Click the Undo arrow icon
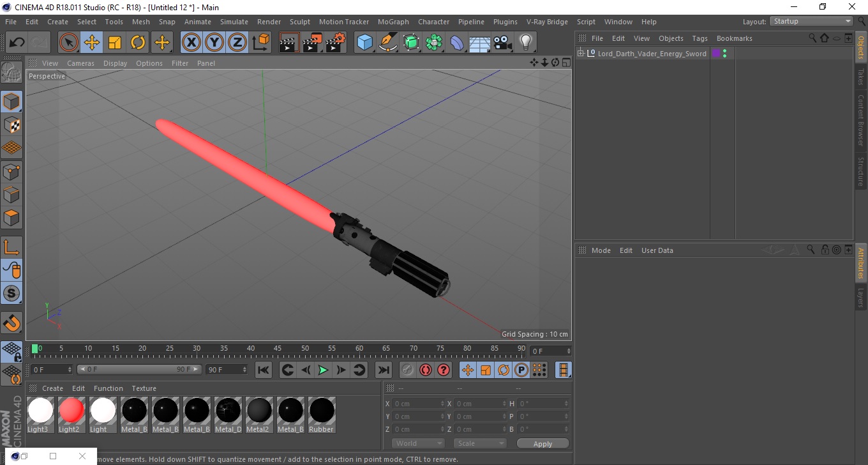The width and height of the screenshot is (868, 465). (x=17, y=43)
